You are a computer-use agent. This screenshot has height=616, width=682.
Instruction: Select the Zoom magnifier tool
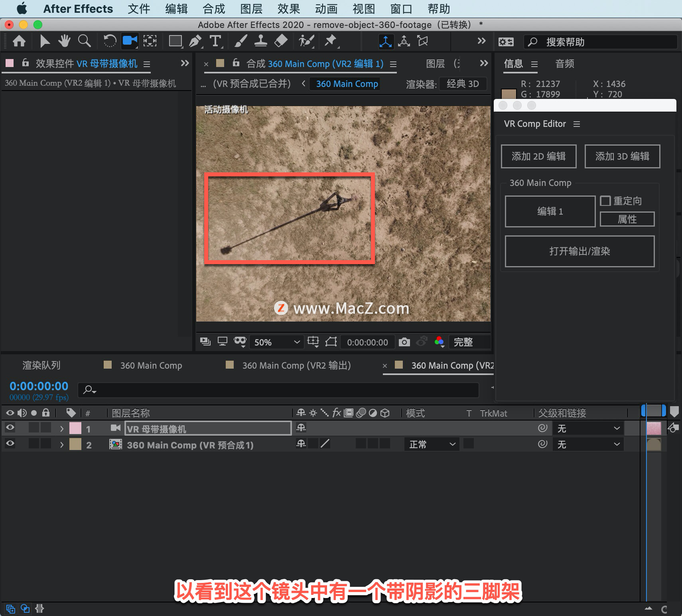[84, 41]
